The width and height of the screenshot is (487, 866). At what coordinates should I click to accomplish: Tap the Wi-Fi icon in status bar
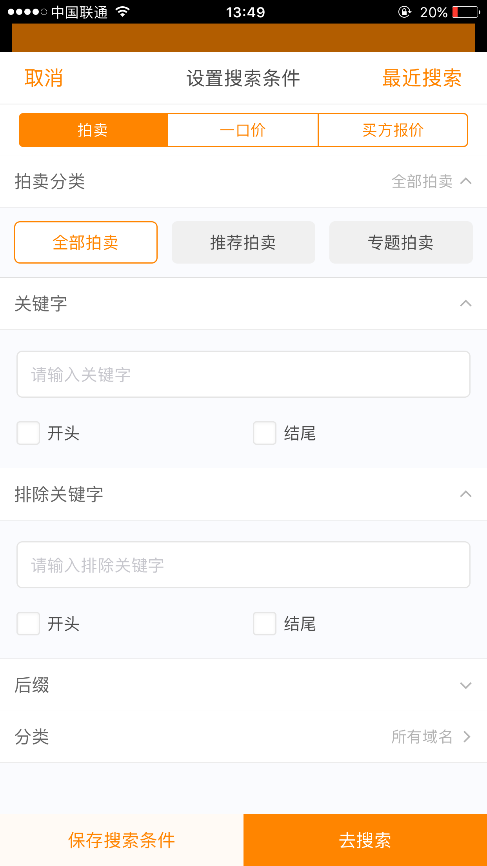pos(123,12)
